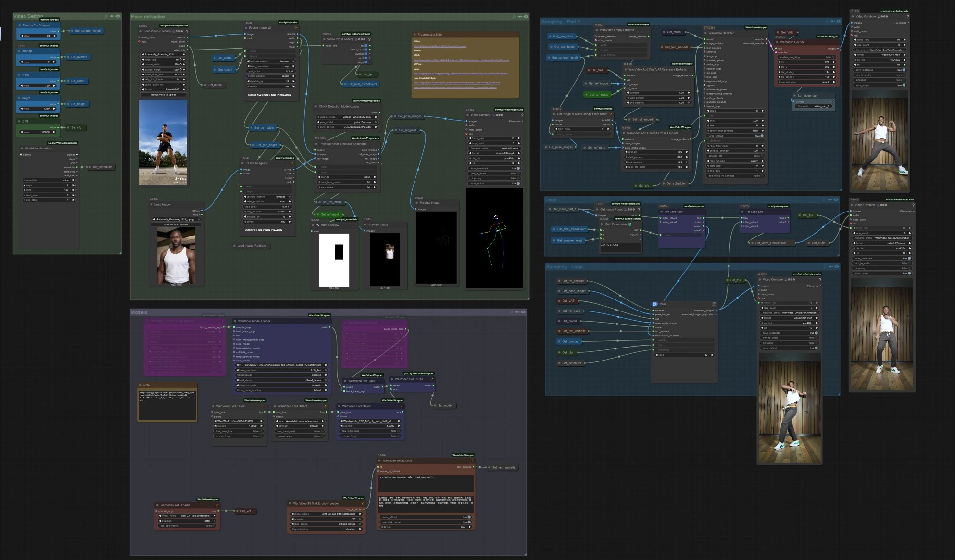The image size is (955, 560).
Task: Click the collapse dot on Note node in Models
Action: tap(140, 385)
